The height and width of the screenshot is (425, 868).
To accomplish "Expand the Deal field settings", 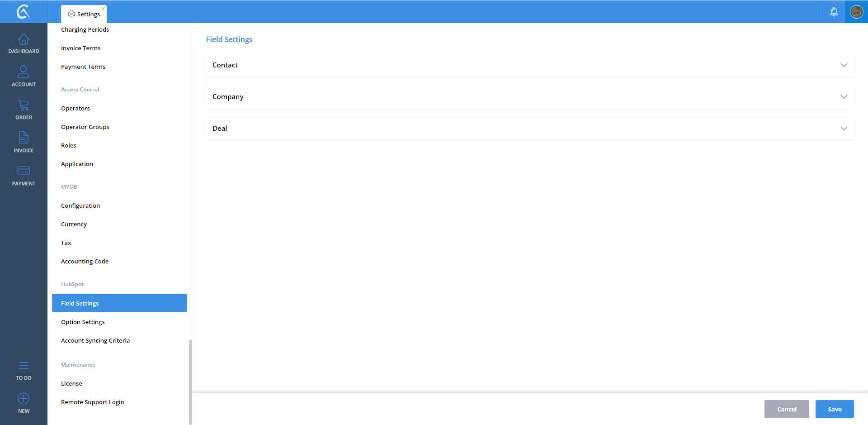I will click(529, 129).
